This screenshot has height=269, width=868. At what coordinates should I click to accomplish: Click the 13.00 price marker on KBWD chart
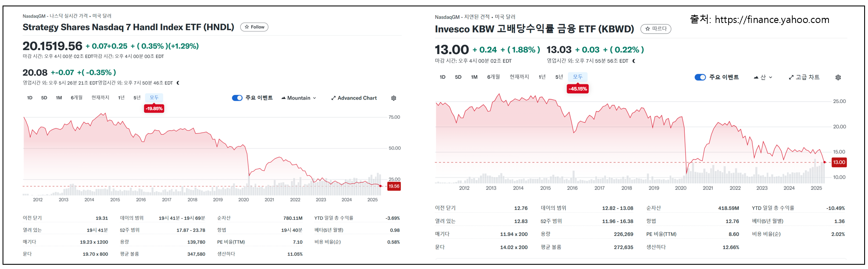tap(839, 162)
